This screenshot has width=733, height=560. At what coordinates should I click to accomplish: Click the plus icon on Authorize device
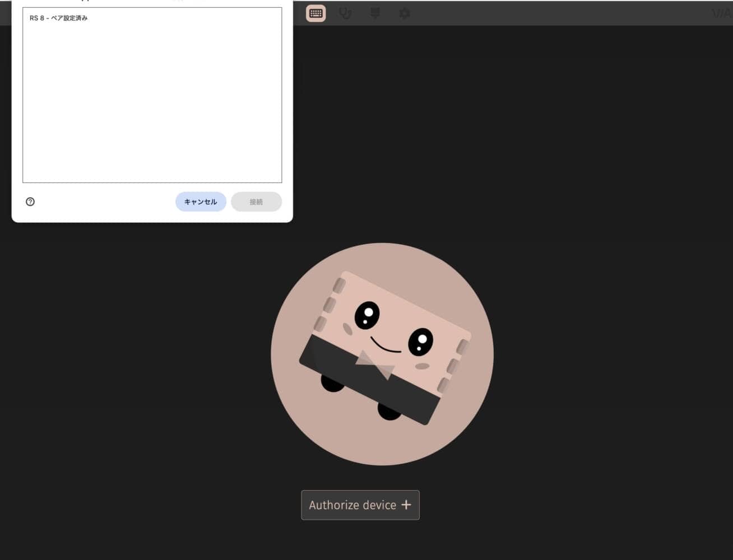406,505
